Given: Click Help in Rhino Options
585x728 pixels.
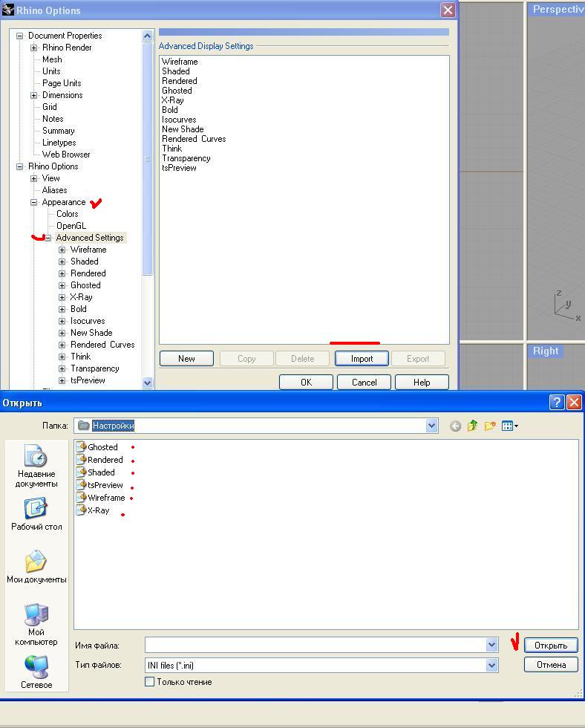Looking at the screenshot, I should [x=422, y=382].
